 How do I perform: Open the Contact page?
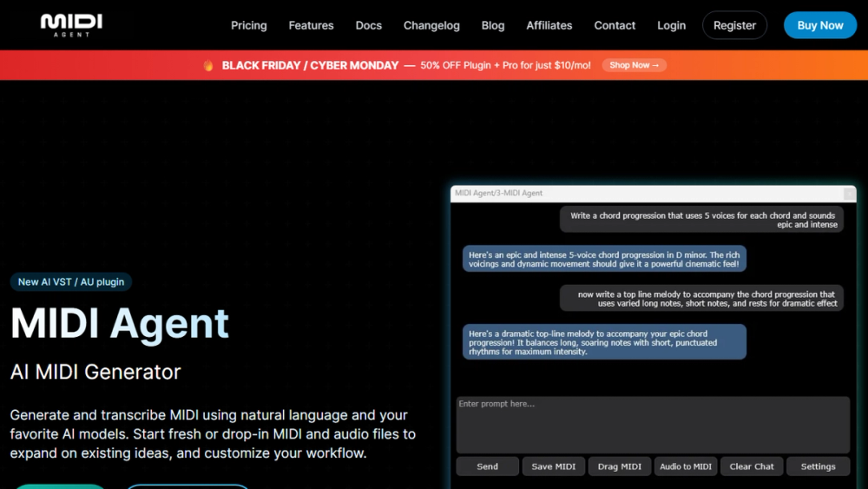tap(615, 25)
